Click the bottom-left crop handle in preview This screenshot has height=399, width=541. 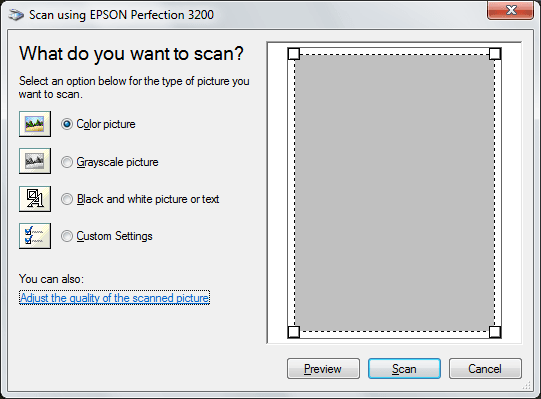coord(294,332)
